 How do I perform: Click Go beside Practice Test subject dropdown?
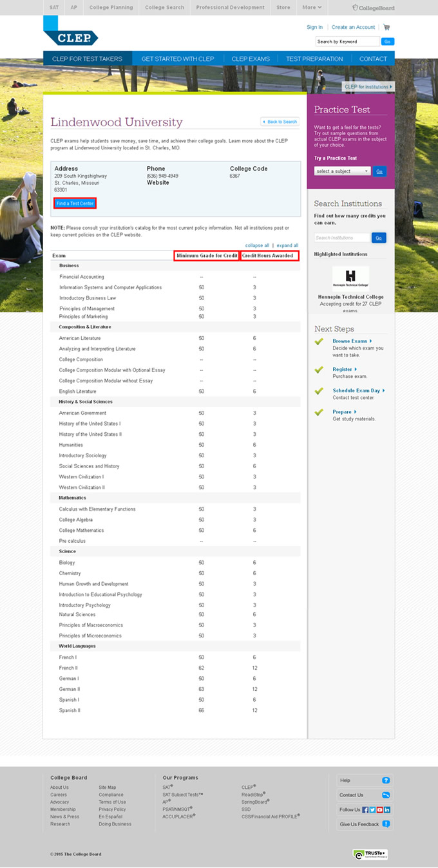[x=379, y=171]
